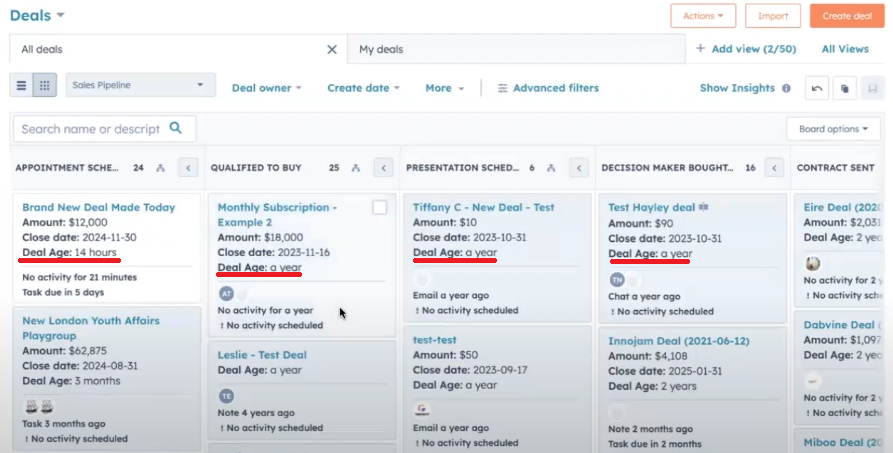Tick the Monthly Subscription deal checkbox
893x453 pixels.
point(379,207)
